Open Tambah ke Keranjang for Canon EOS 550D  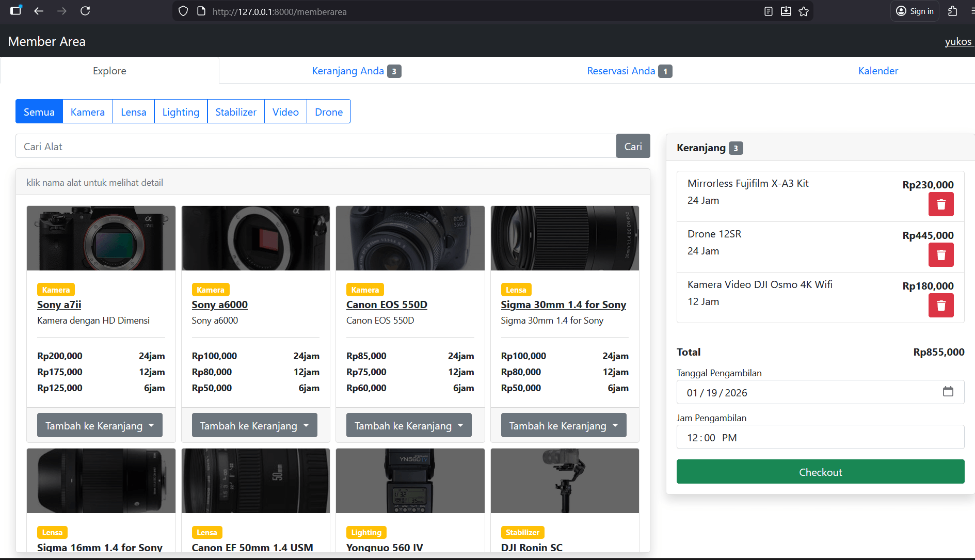pyautogui.click(x=409, y=425)
